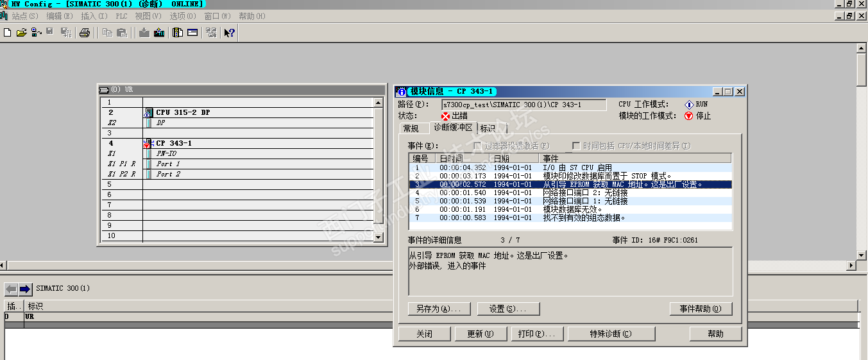Screen dimensions: 868x360
Task: Select event row '模块数据库无效。'
Action: pos(570,209)
